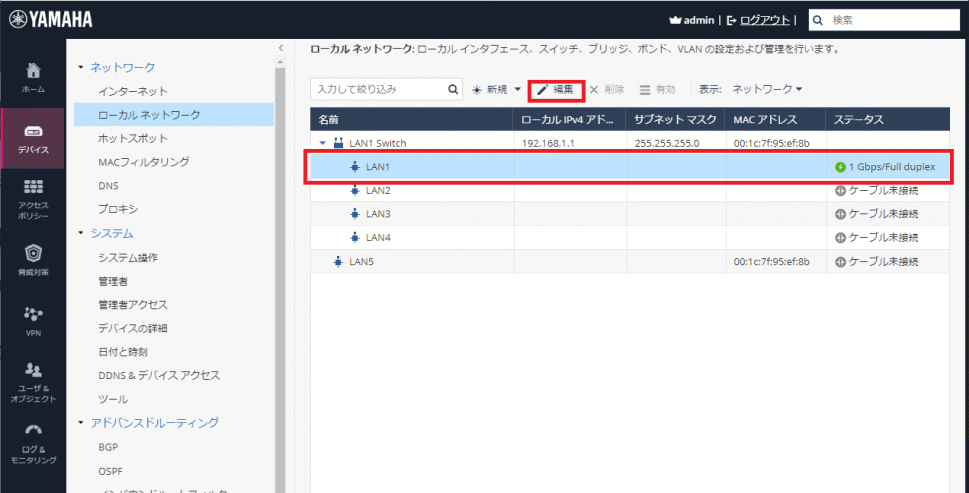The height and width of the screenshot is (493, 969).
Task: Open the 表示: ネットワーク dropdown
Action: [767, 89]
